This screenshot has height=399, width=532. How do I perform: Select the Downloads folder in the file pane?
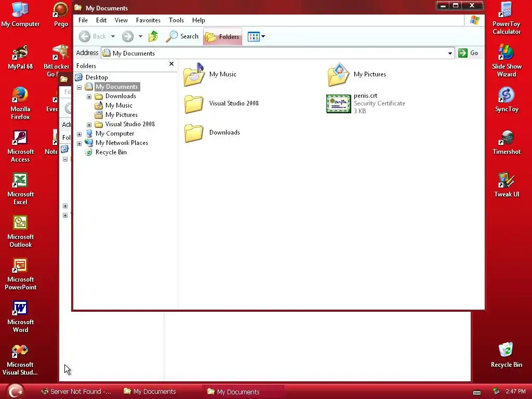pos(194,132)
